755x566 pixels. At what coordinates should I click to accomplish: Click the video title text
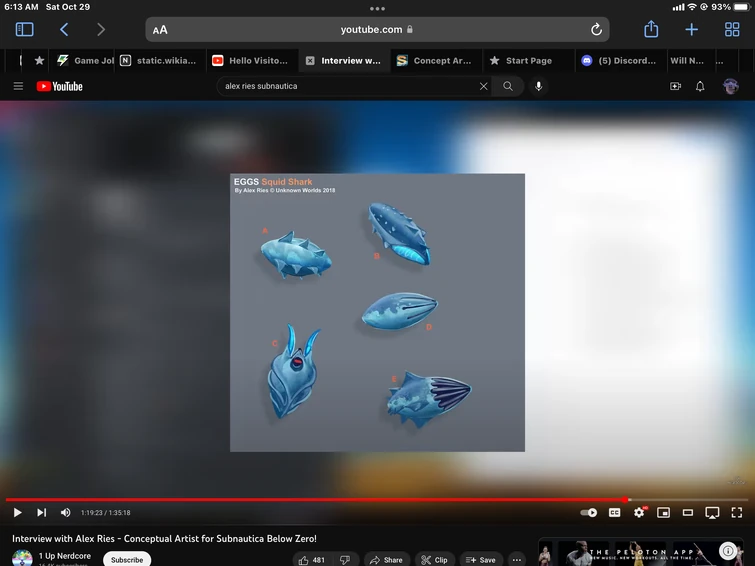[164, 539]
